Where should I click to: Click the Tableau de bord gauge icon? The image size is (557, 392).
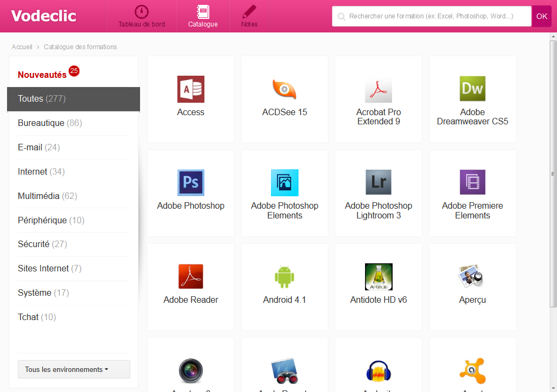tap(141, 12)
